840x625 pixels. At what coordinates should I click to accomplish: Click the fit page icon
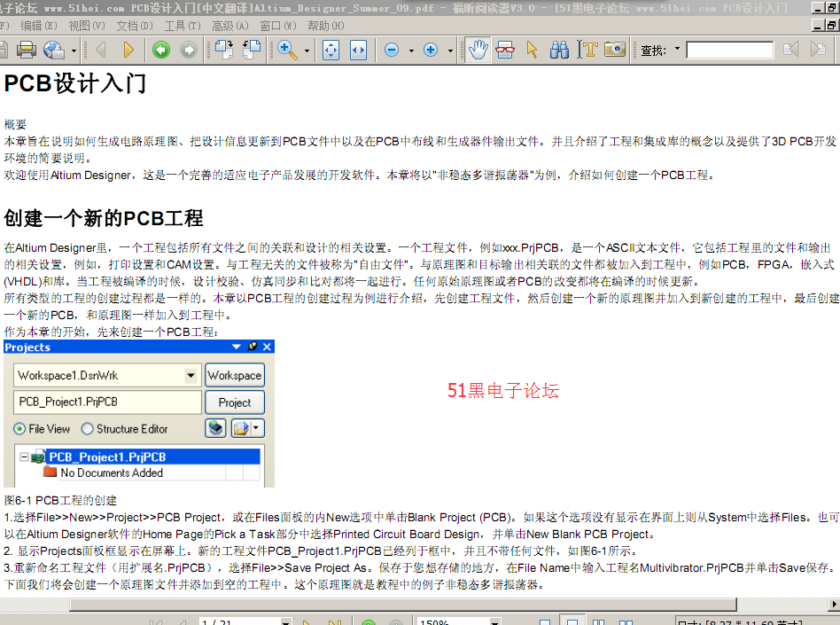coord(331,50)
